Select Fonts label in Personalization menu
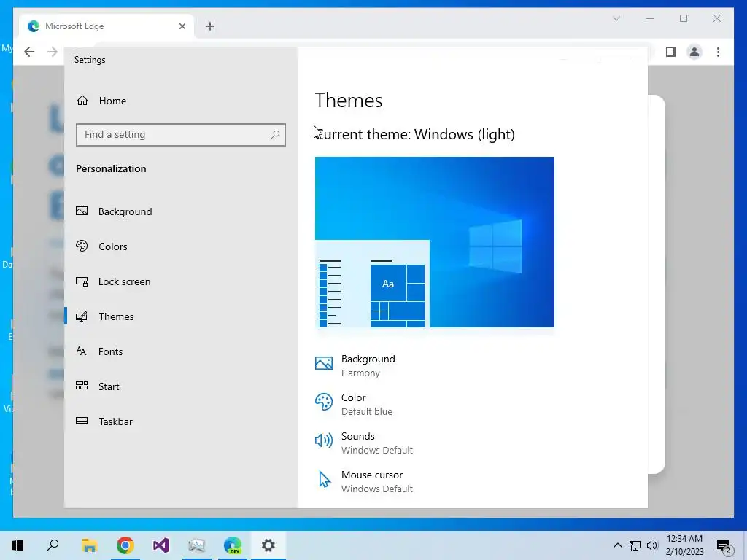This screenshot has width=747, height=560. coord(111,351)
